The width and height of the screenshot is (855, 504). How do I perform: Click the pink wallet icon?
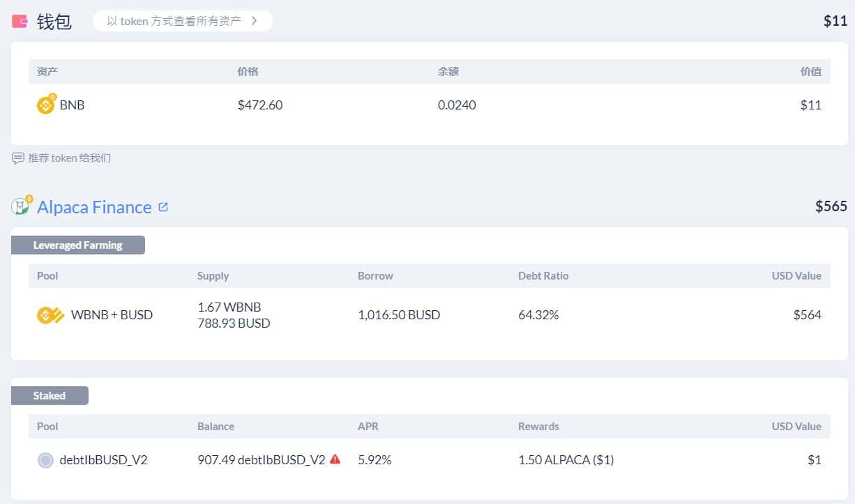coord(20,22)
